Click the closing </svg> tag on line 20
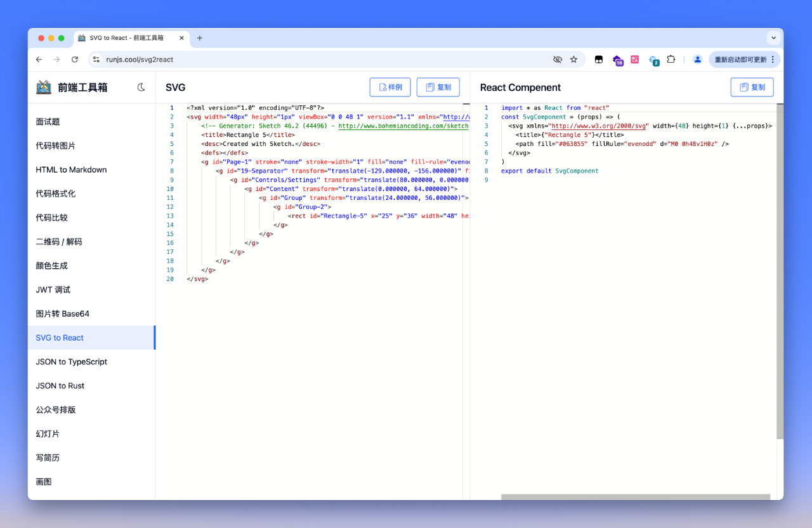 tap(197, 279)
